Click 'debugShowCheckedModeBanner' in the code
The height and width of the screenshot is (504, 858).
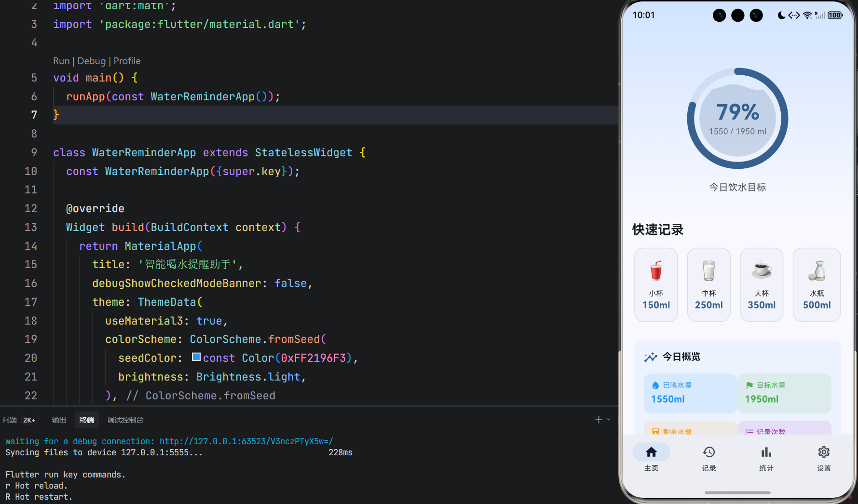click(177, 283)
